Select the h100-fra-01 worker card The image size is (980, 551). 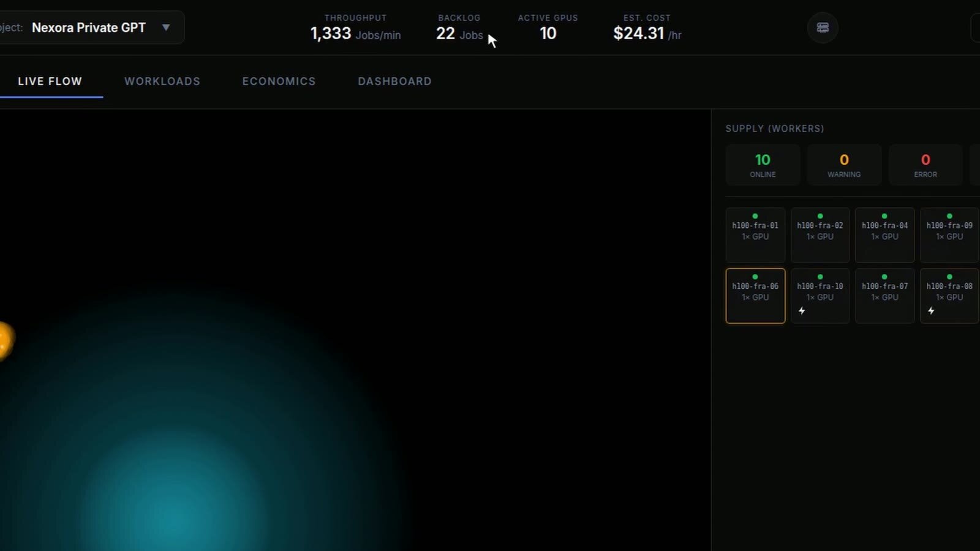(x=755, y=235)
